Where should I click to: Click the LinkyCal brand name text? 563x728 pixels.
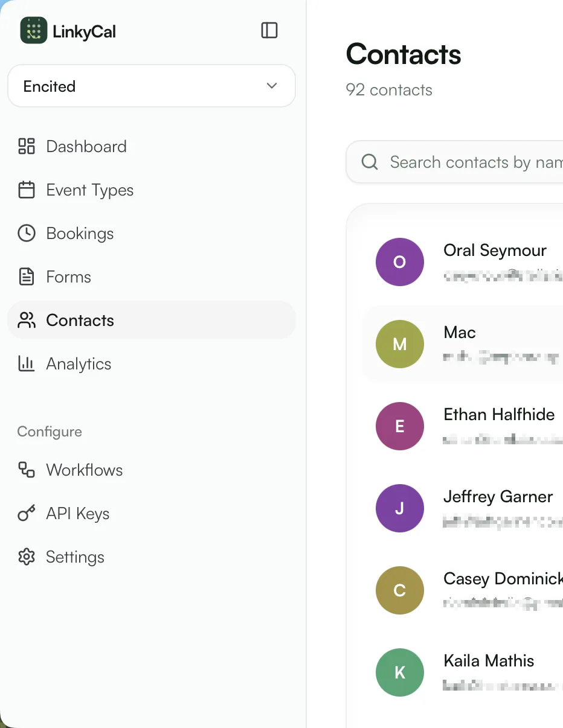point(85,31)
